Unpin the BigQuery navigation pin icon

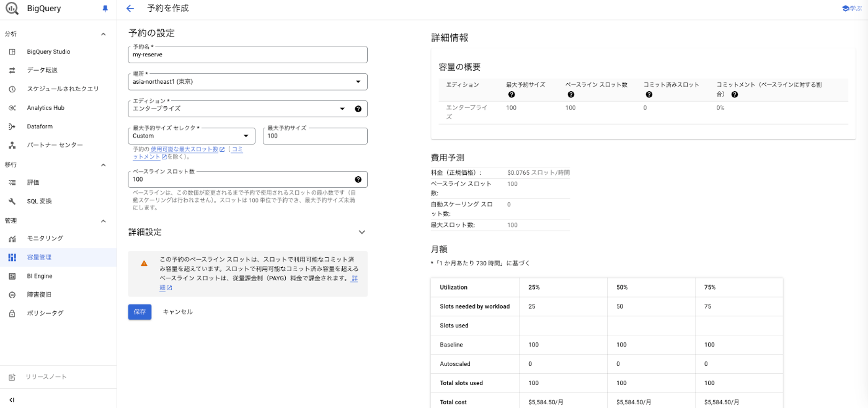point(105,9)
